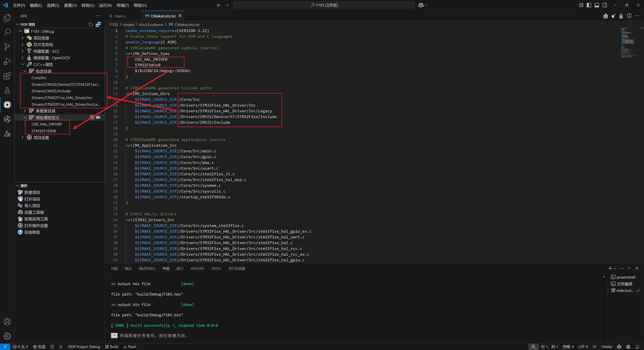Select STM32F103xB macro in tree
This screenshot has width=644, height=350.
click(x=43, y=131)
